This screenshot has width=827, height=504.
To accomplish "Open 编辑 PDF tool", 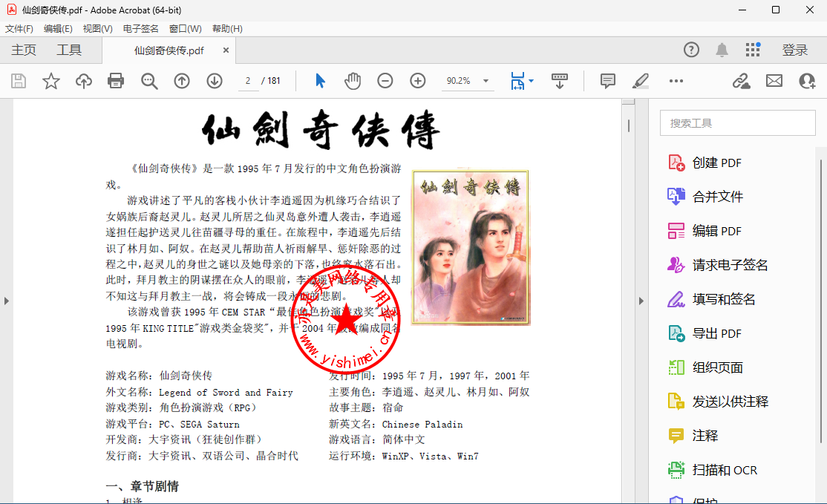I will click(x=716, y=231).
